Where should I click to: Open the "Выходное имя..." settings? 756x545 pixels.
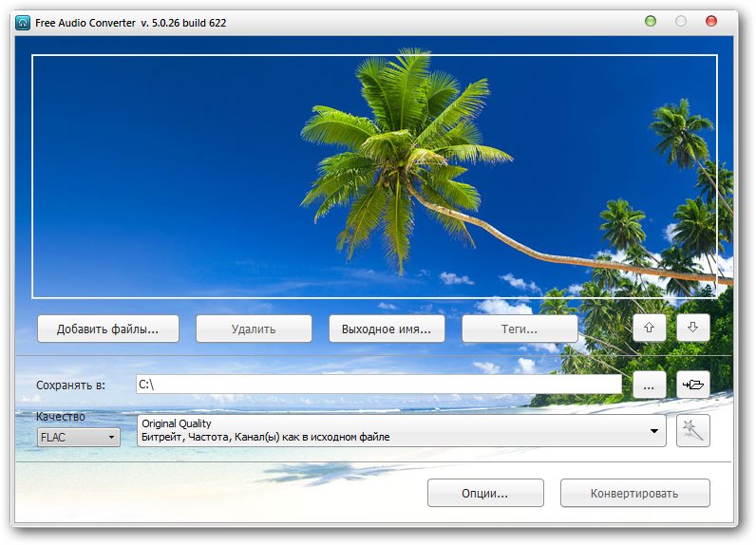(x=387, y=329)
